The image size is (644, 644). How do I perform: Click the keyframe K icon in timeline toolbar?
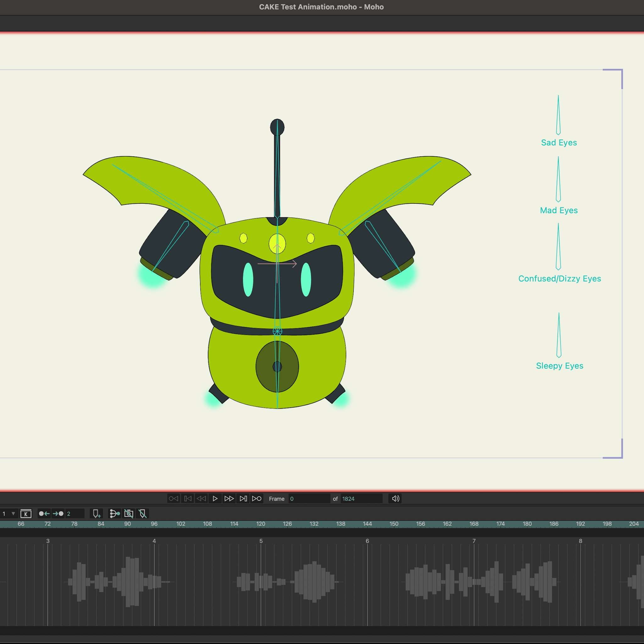point(26,514)
